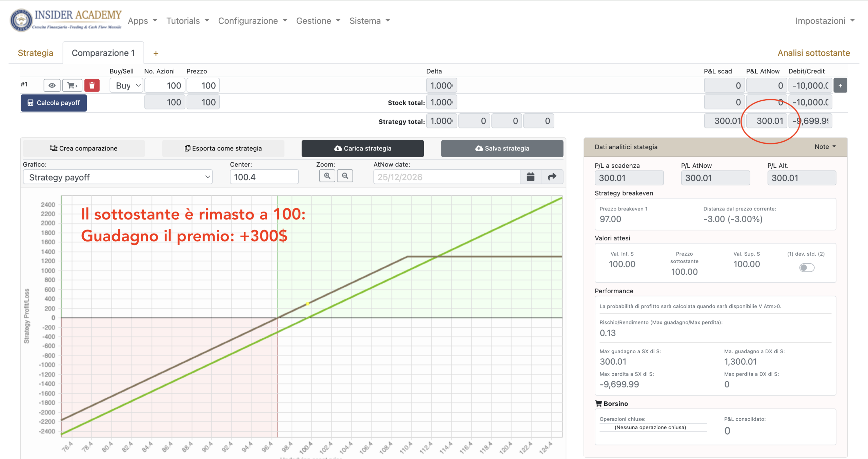The image size is (868, 459).
Task: Click the No. Azioni field on leg #1
Action: tap(165, 85)
